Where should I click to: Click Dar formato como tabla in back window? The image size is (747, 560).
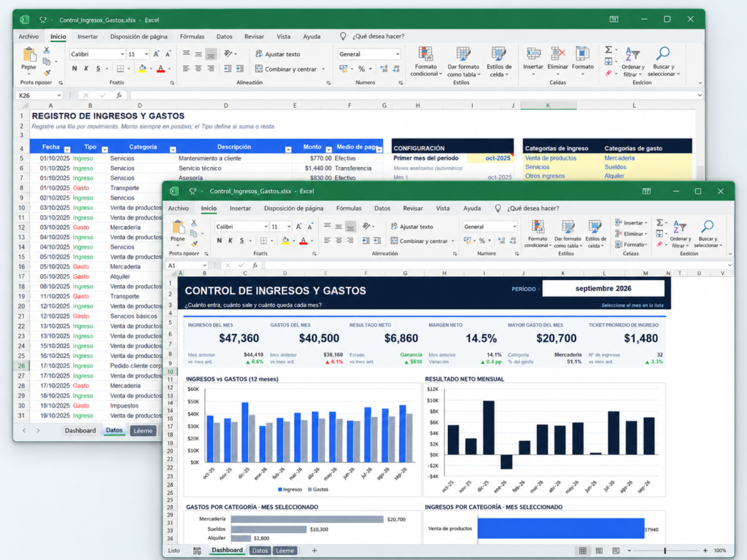coord(463,62)
